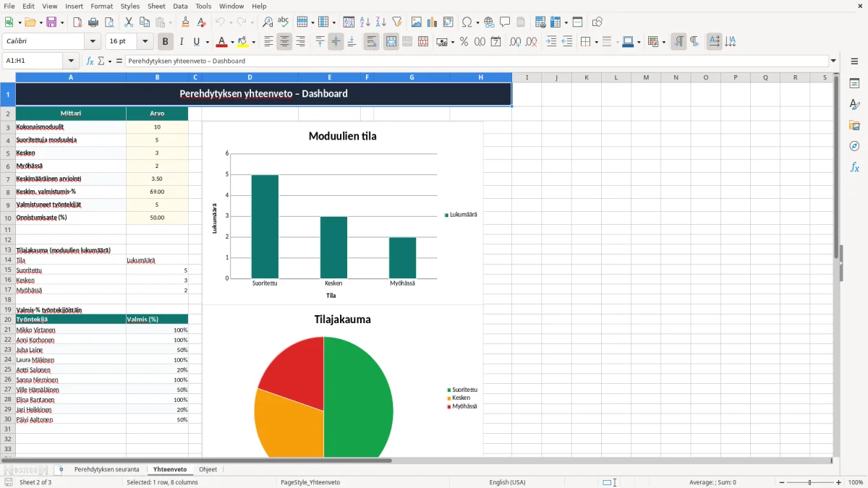Open Conditional Formatting dropdown arrow
Viewport: 868px width, 488px height.
(663, 42)
